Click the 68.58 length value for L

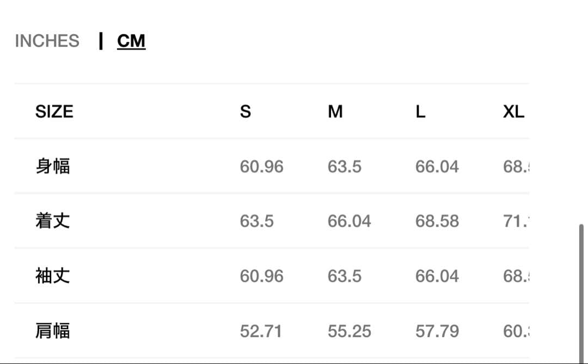coord(437,221)
